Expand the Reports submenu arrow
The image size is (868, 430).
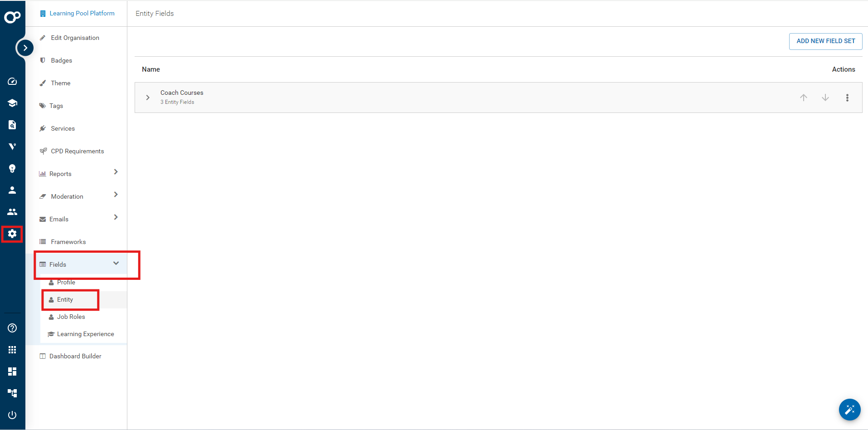(x=116, y=172)
